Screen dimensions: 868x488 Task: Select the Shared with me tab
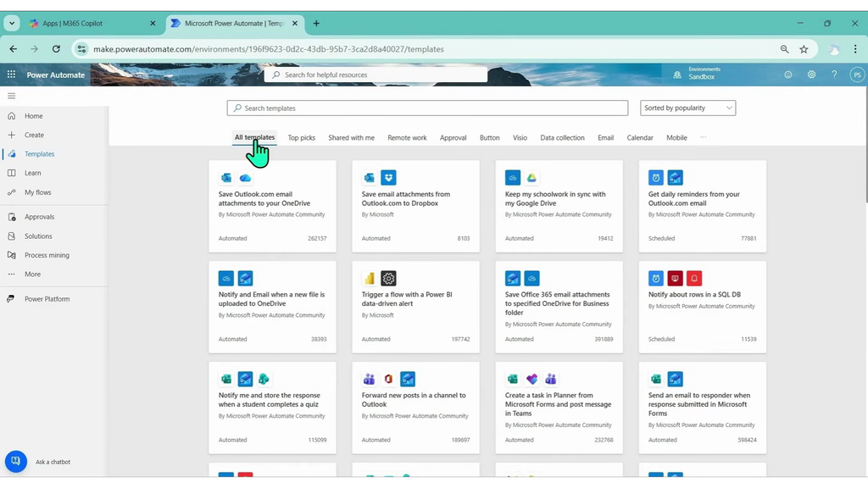[x=351, y=138]
